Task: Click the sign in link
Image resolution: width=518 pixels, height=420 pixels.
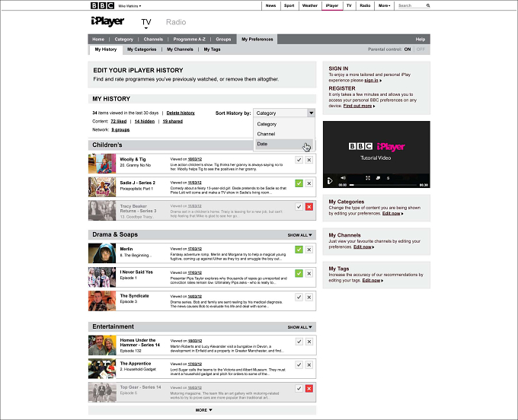Action: click(x=371, y=80)
